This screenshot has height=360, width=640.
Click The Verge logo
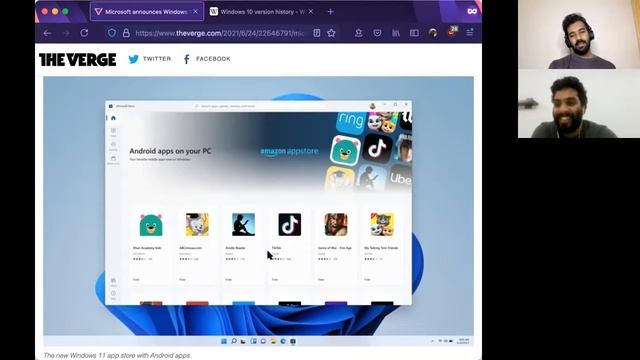pos(78,60)
